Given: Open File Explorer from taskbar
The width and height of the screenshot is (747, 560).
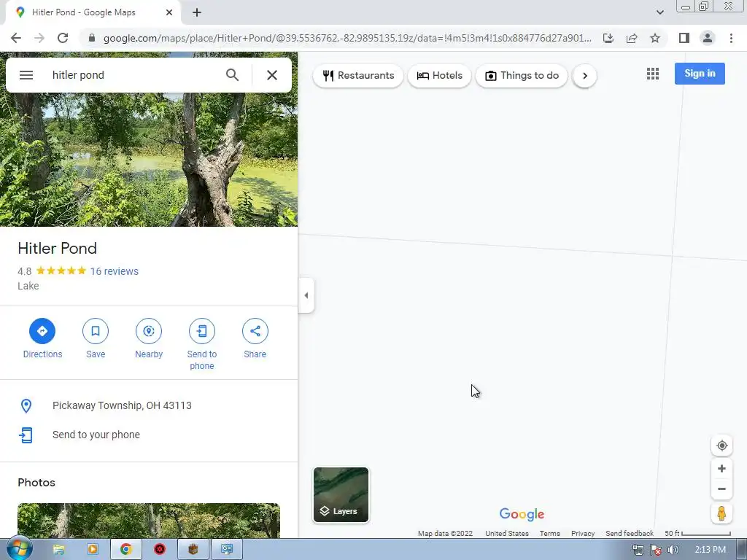Looking at the screenshot, I should click(58, 550).
